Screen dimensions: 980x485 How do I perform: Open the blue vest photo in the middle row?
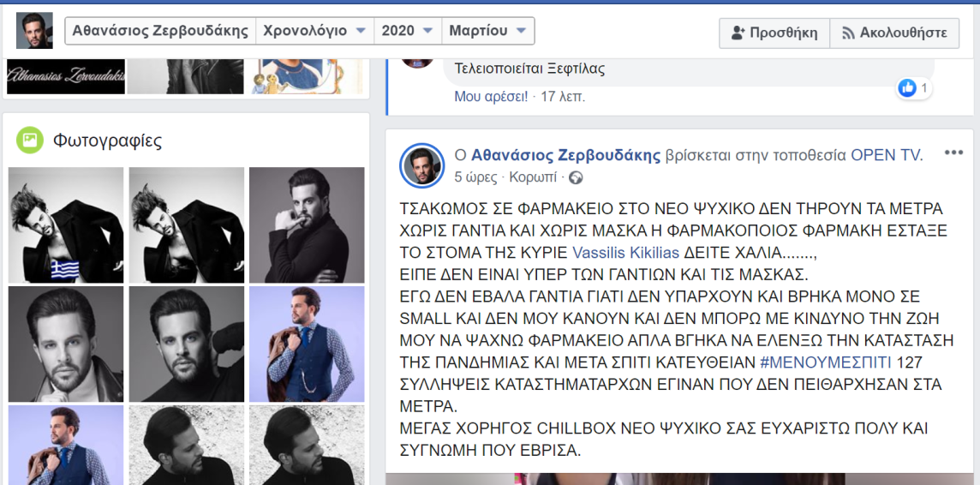(307, 344)
